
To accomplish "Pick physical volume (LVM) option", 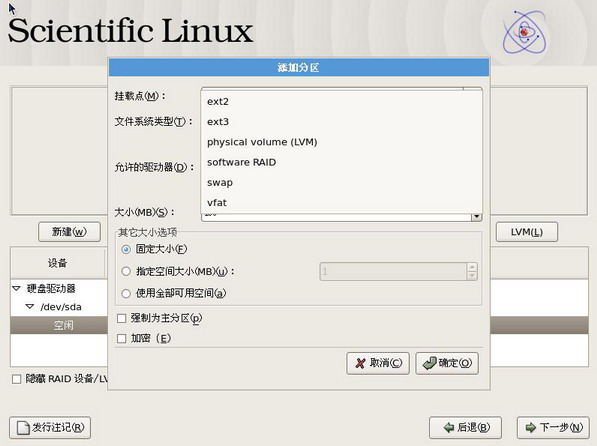I will pyautogui.click(x=341, y=142).
